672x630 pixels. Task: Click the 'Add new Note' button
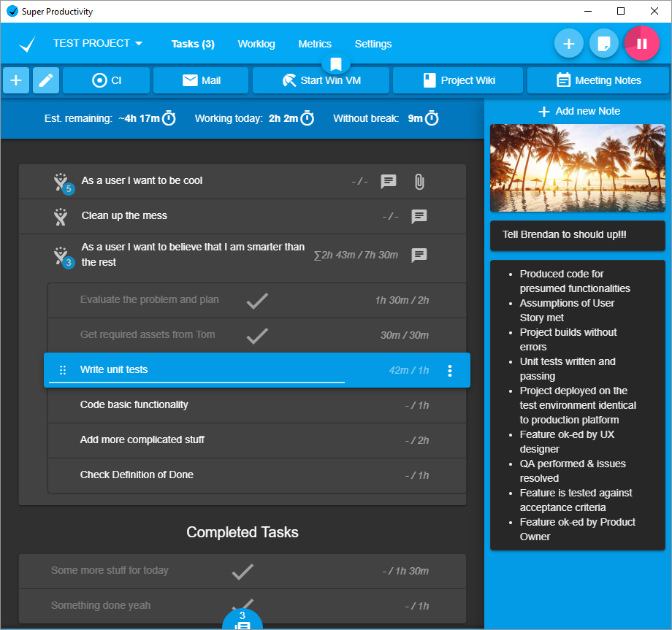(577, 110)
